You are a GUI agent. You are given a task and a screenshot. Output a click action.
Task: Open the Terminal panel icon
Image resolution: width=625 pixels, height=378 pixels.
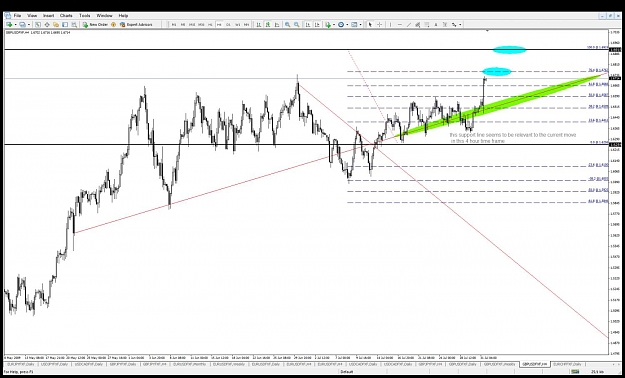pyautogui.click(x=65, y=25)
